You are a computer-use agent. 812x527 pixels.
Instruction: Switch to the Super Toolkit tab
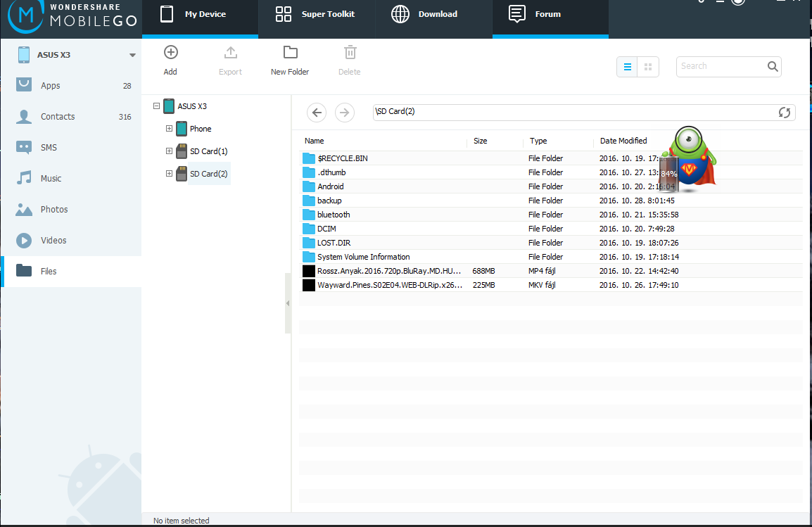316,18
